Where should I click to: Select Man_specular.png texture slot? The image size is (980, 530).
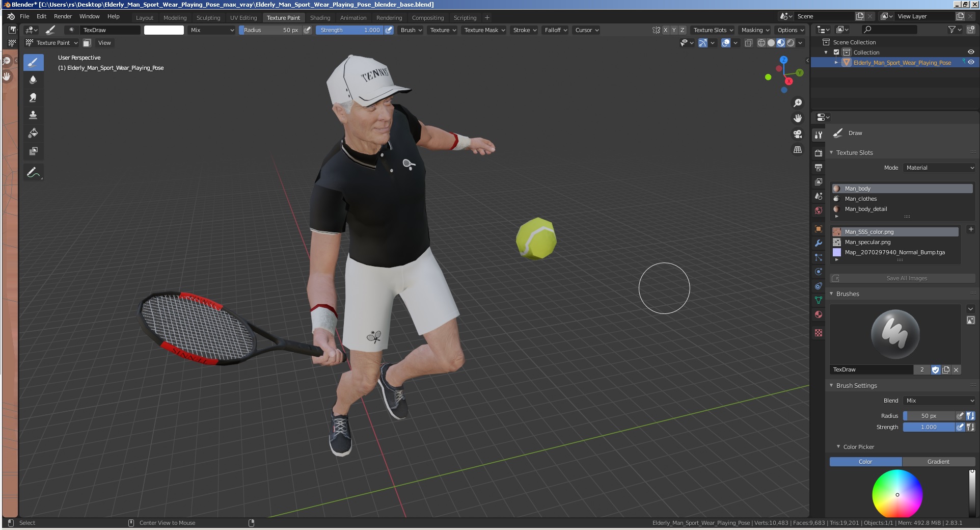coord(895,242)
